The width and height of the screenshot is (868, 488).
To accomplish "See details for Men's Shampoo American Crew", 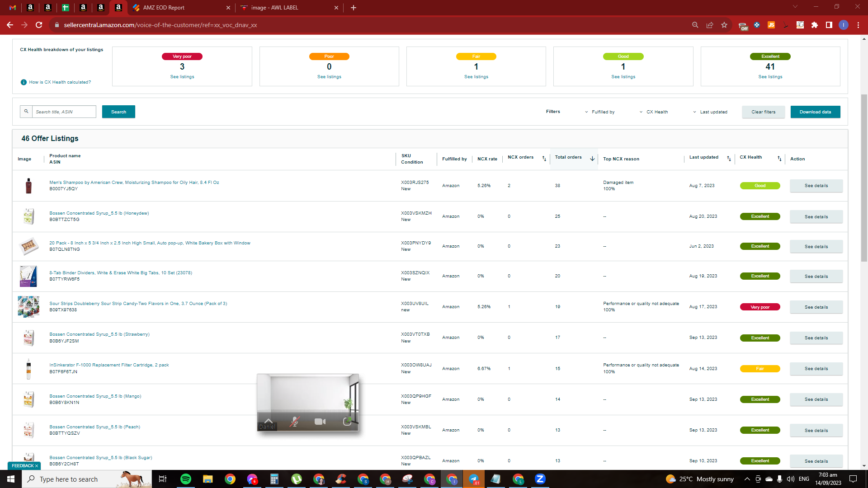I will click(816, 186).
